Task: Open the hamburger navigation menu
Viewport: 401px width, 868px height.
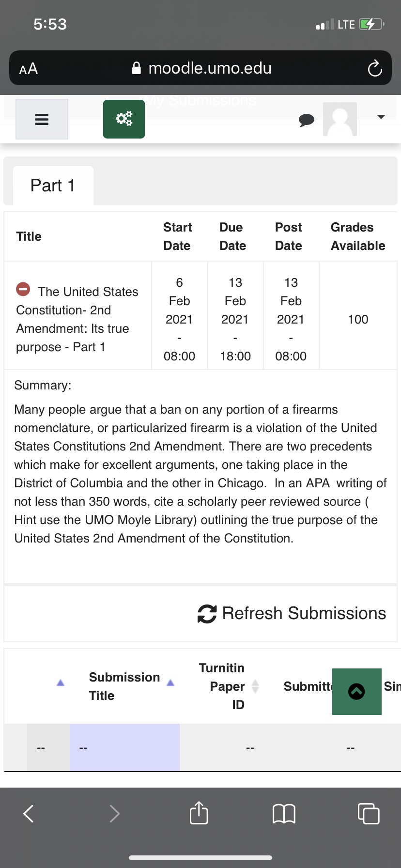Action: point(42,119)
